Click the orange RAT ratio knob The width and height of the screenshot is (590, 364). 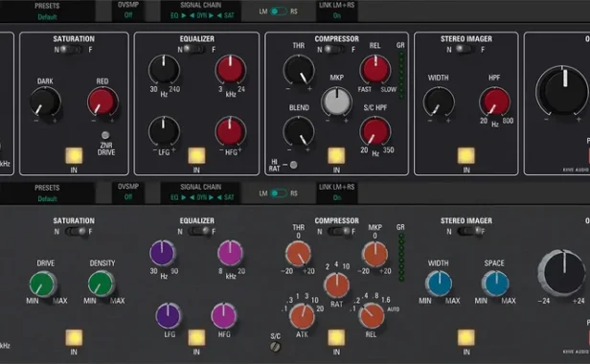(336, 284)
